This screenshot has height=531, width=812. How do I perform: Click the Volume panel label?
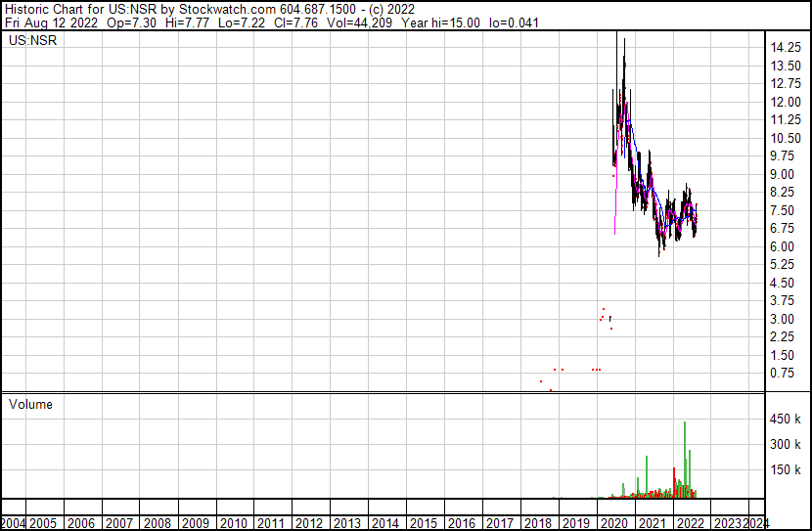[30, 404]
